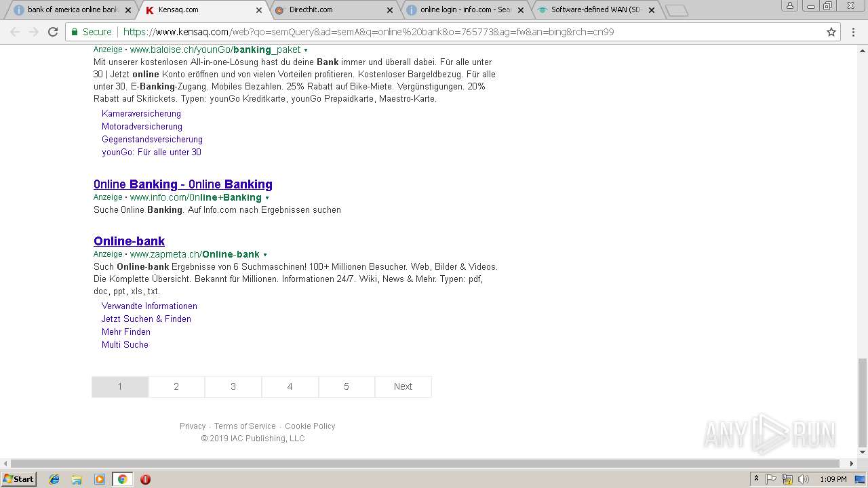Open Jetzt Suchen & Finden link
This screenshot has height=488, width=868.
[146, 319]
